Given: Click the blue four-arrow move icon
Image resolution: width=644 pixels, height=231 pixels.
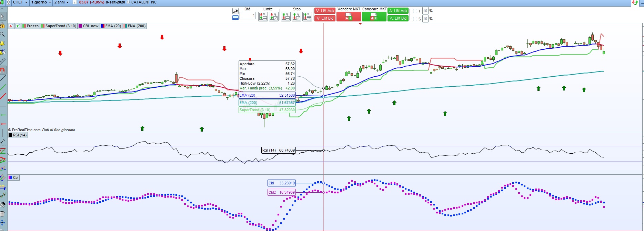Looking at the screenshot, I should click(x=2, y=223).
